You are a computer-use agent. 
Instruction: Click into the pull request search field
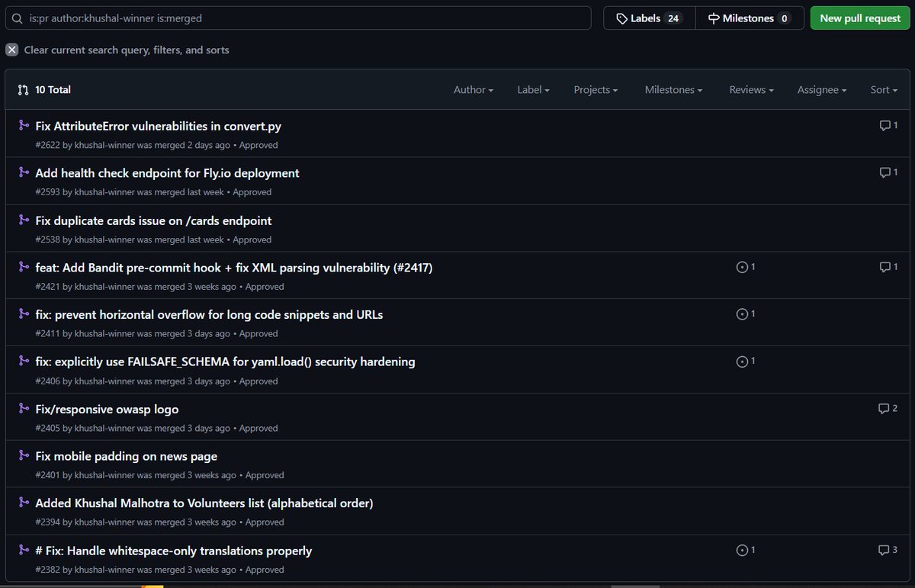click(298, 18)
